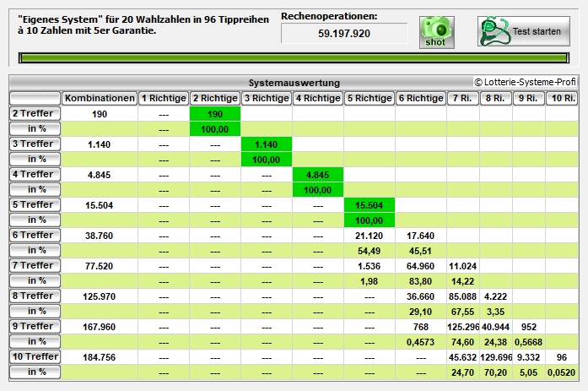Screen dimensions: 588x391
Task: Click the cell value 11.024
Action: (463, 266)
